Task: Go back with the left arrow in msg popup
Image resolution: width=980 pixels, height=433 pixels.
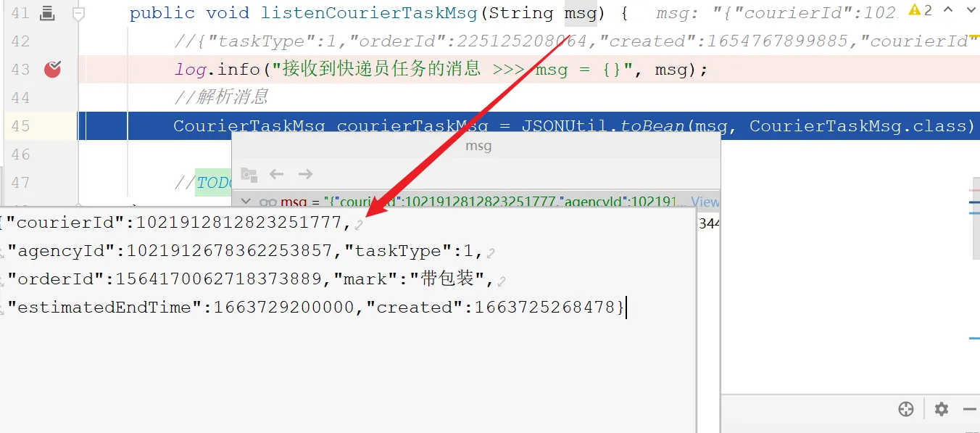Action: pyautogui.click(x=276, y=174)
